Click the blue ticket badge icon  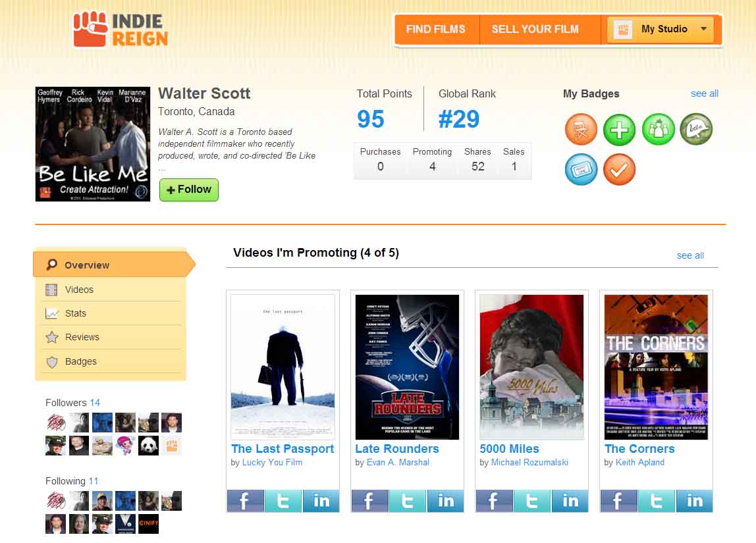point(581,169)
